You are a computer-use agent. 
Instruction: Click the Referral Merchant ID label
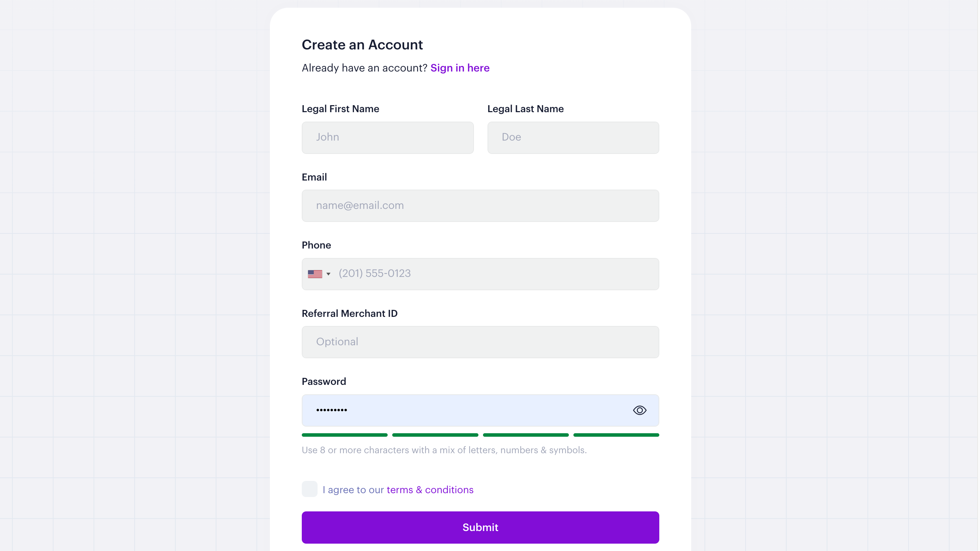pos(349,313)
